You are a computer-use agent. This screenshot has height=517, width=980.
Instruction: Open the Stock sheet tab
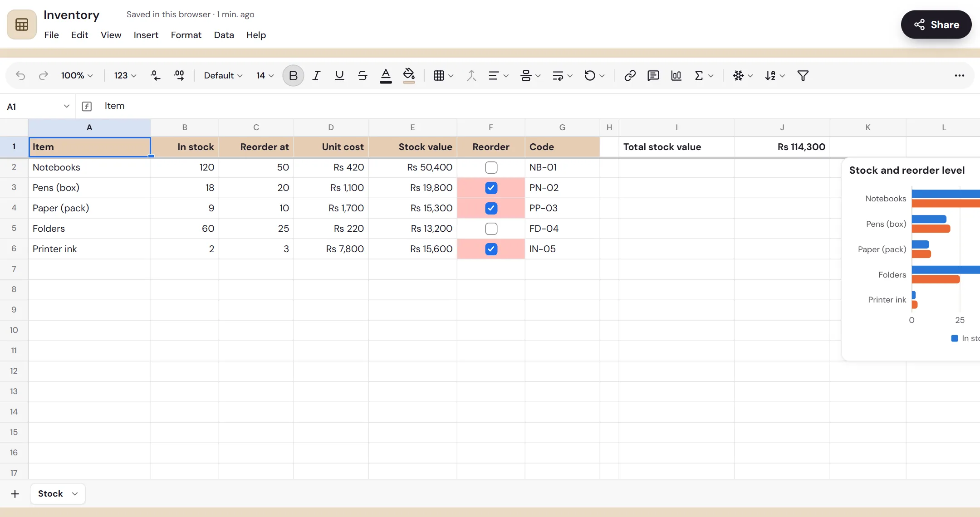pos(58,493)
